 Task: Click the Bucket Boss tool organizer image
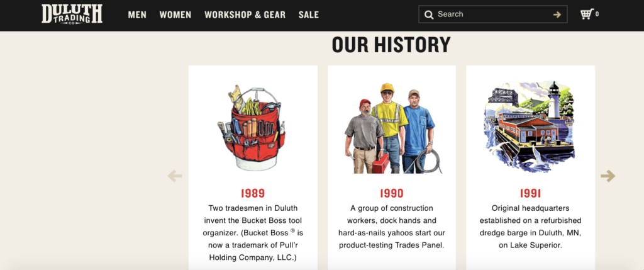[x=252, y=127]
